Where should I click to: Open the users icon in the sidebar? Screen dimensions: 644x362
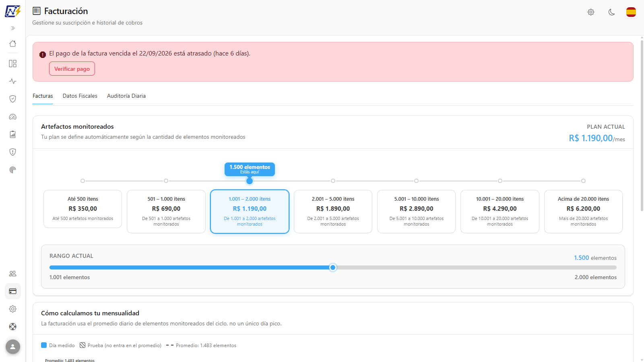tap(13, 274)
